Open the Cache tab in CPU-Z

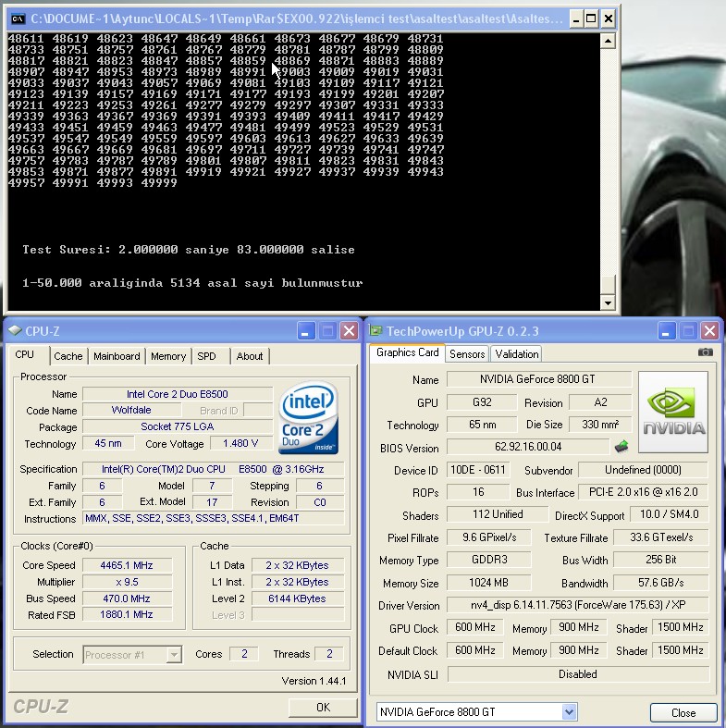(x=68, y=356)
